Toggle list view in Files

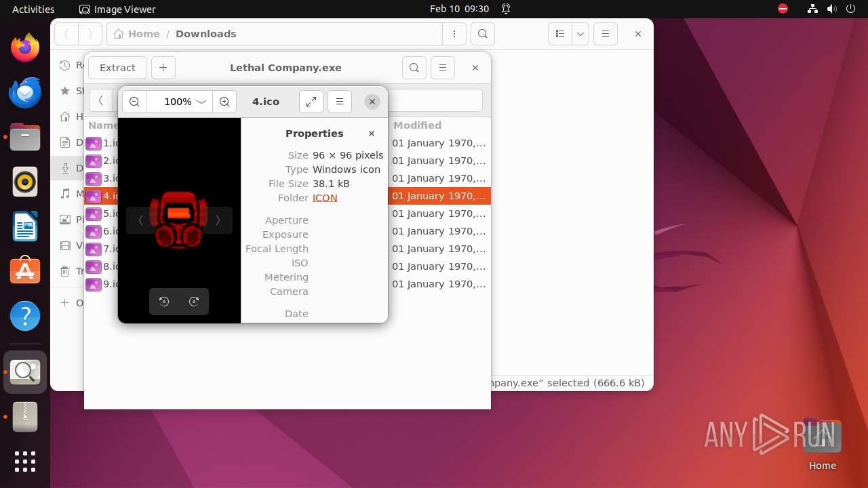coord(560,34)
